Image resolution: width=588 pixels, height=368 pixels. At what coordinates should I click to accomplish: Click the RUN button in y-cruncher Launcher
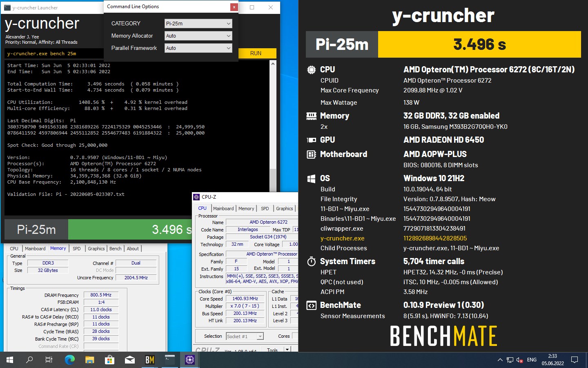[x=256, y=53]
